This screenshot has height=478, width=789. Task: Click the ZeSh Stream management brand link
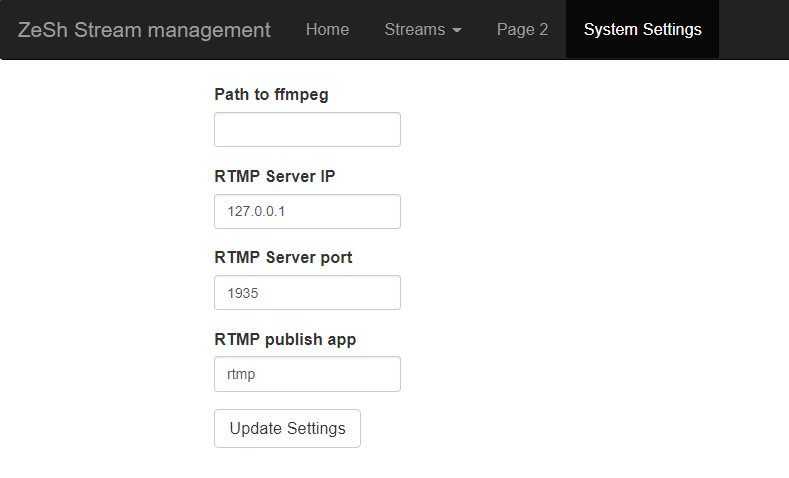coord(144,30)
